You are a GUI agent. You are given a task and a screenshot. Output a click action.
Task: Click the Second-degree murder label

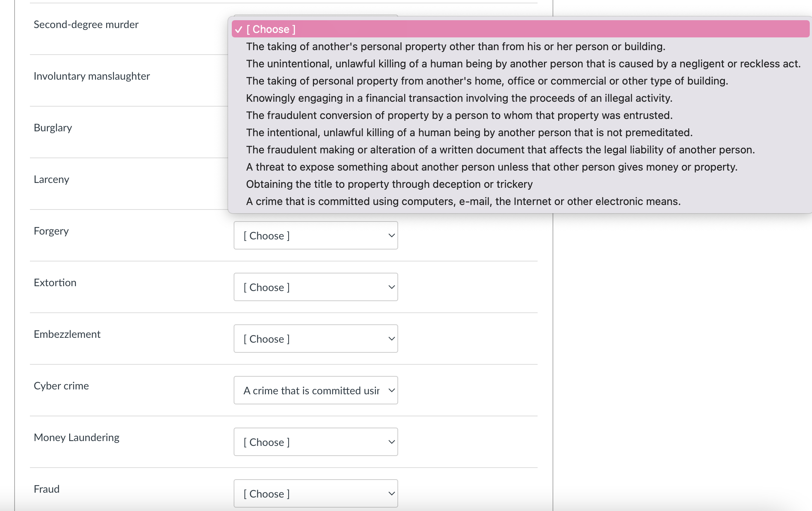tap(86, 24)
